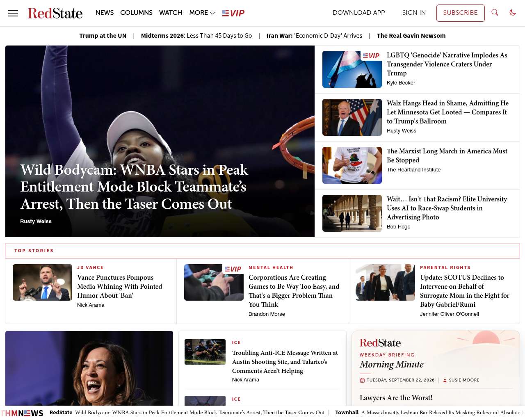
Task: Open Walz Hangs Head in Shame article
Action: [x=447, y=112]
